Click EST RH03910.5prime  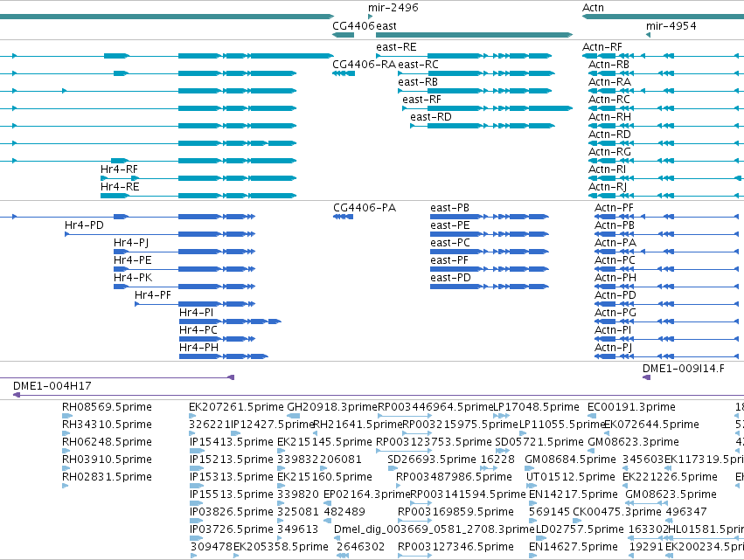click(108, 460)
